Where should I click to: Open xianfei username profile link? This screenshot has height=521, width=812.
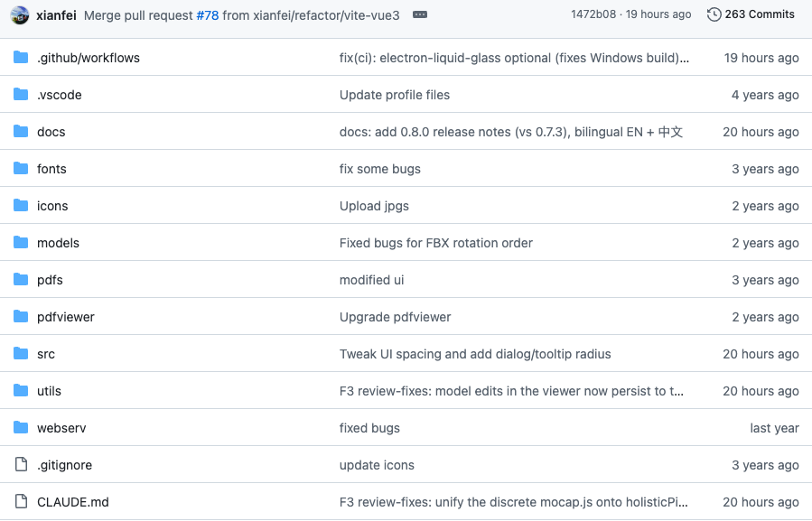(56, 15)
